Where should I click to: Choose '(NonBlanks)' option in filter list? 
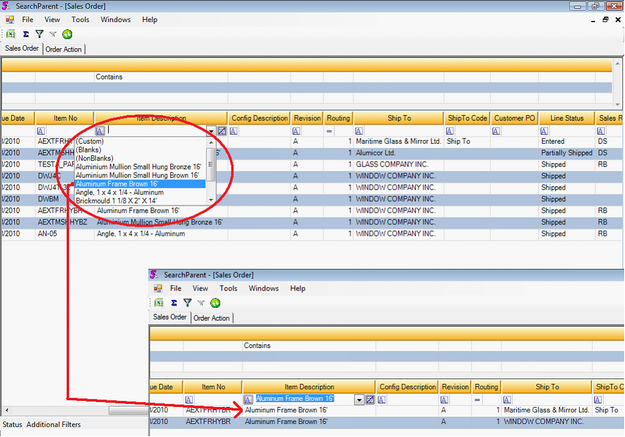tap(94, 158)
